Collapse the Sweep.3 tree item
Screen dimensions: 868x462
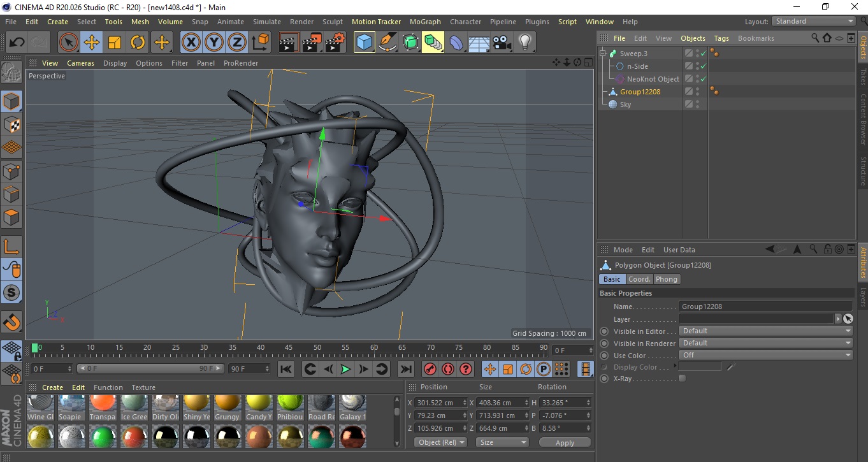coord(603,54)
